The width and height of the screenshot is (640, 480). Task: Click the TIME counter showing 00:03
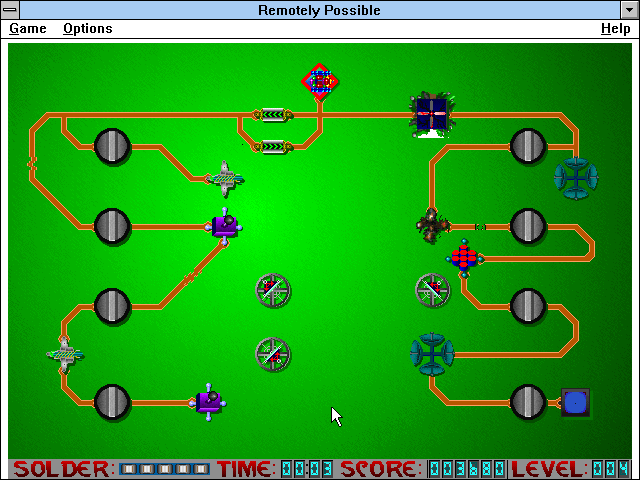coord(307,469)
